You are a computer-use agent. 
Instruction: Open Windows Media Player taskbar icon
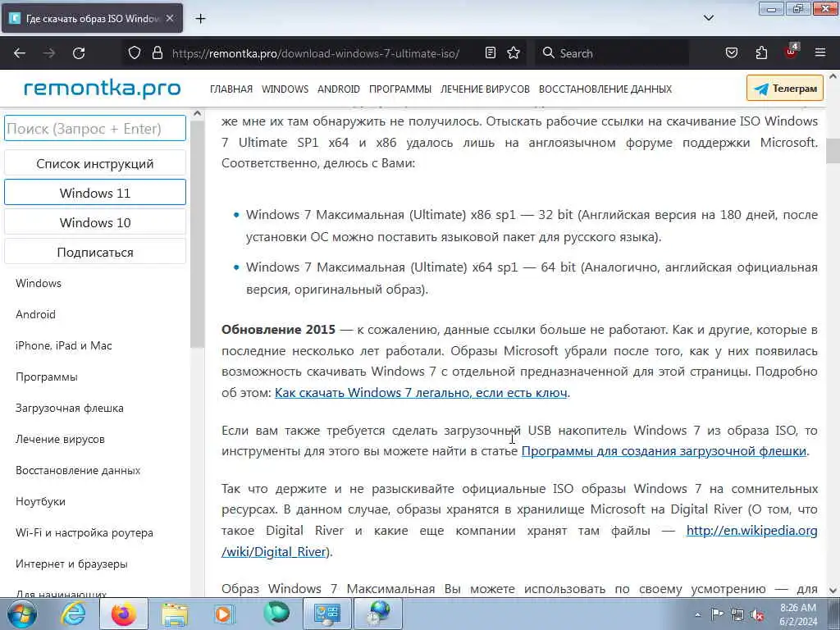click(224, 614)
